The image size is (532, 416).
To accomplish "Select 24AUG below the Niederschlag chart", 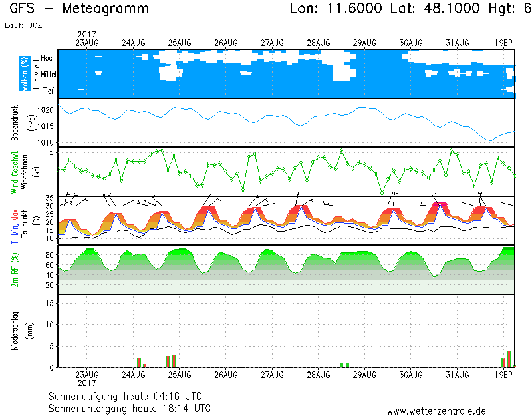I will coord(134,375).
